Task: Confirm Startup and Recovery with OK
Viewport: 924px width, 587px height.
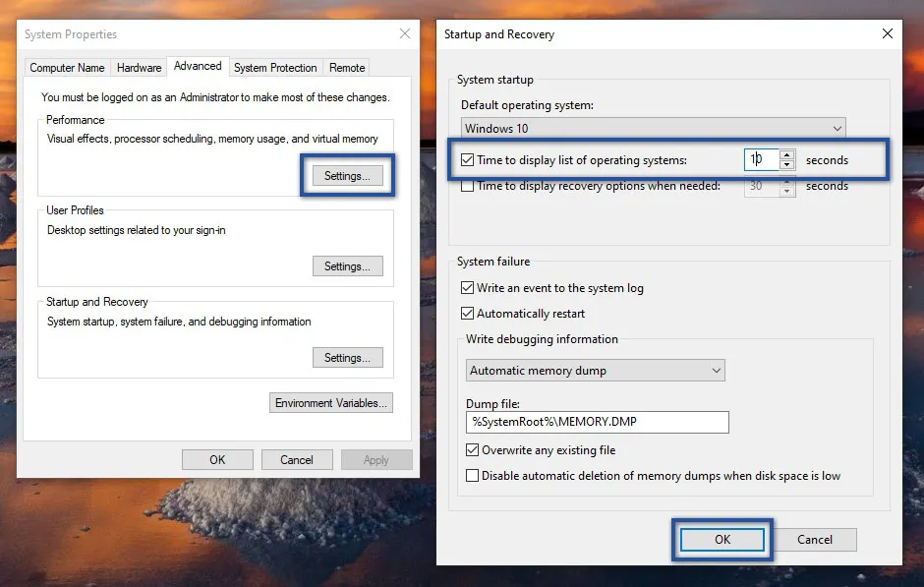Action: pyautogui.click(x=722, y=539)
